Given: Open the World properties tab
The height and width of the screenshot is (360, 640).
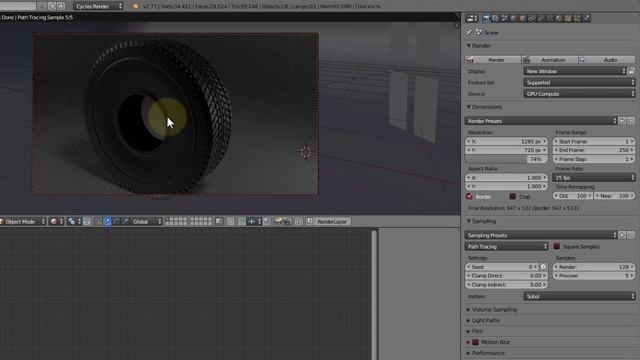Looking at the screenshot, I should pyautogui.click(x=513, y=18).
